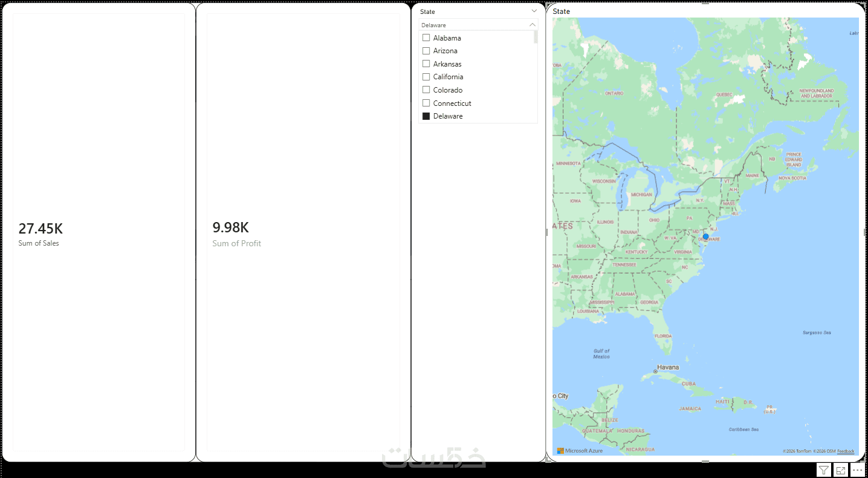Click the State title above the map
The height and width of the screenshot is (478, 868).
click(561, 11)
